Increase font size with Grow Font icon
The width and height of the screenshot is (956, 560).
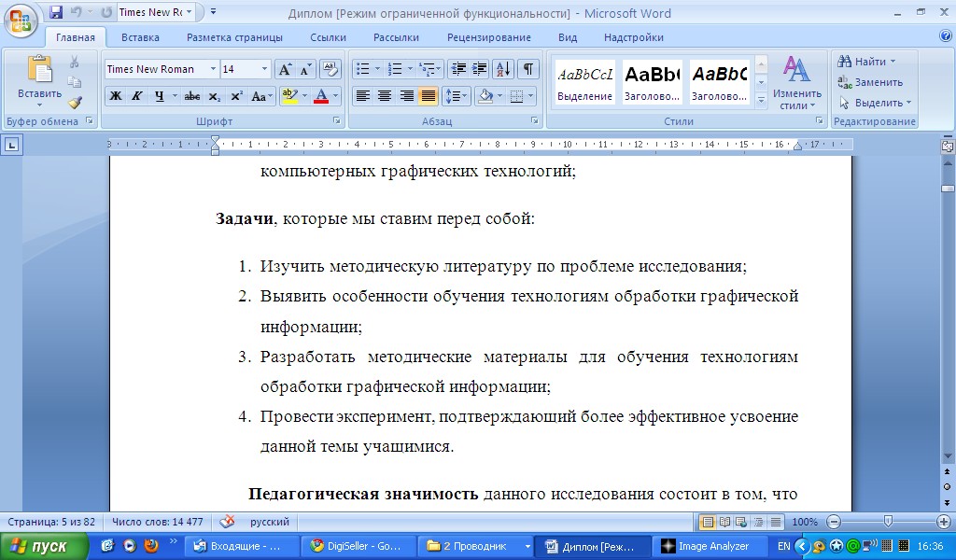[x=285, y=69]
